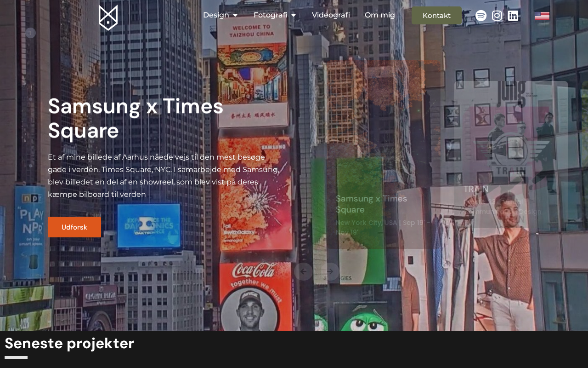Select the Samsung x Times Square slide card

[384, 155]
